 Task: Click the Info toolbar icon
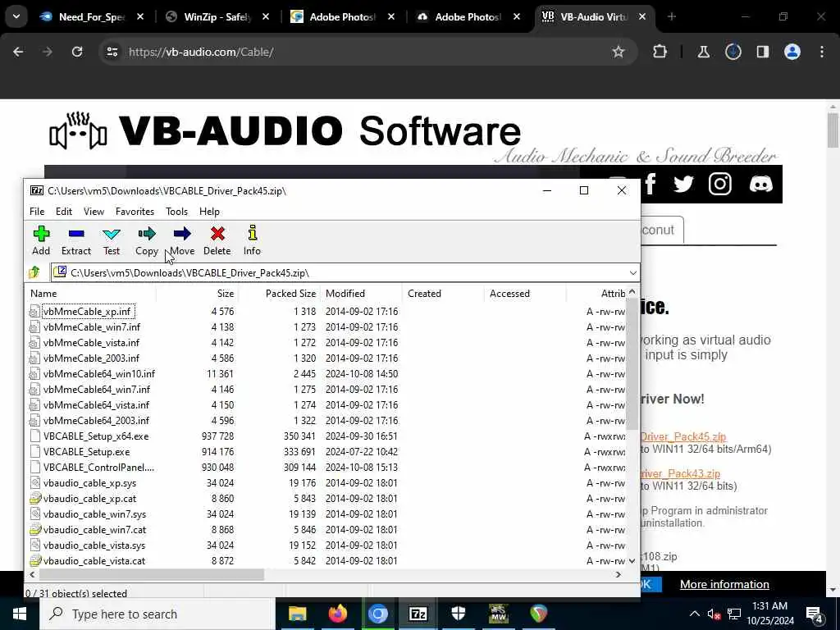point(252,240)
